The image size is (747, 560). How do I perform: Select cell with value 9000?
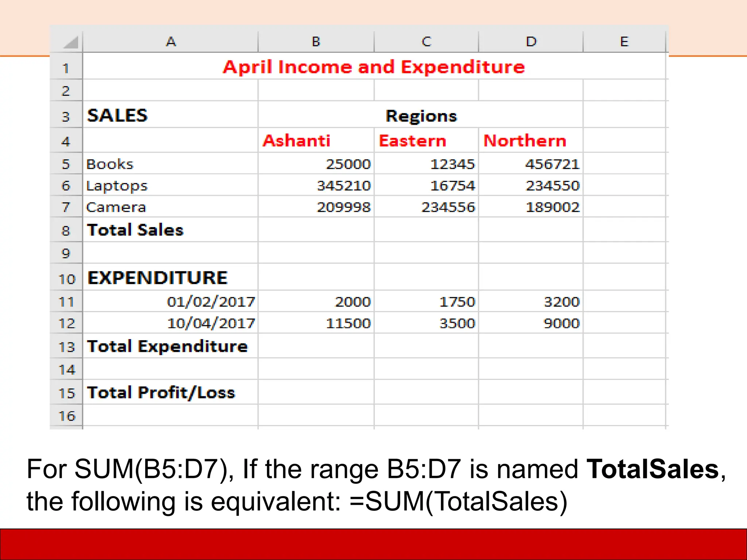(x=531, y=323)
